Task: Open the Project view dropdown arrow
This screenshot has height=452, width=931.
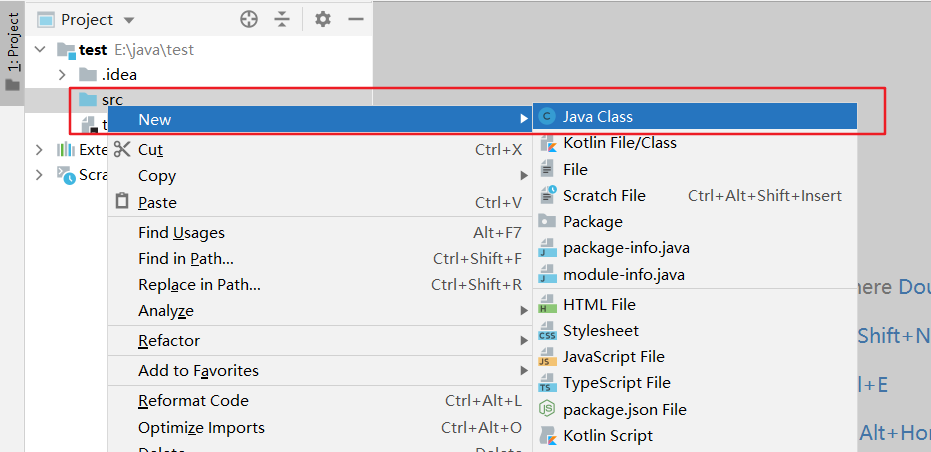Action: pyautogui.click(x=129, y=21)
